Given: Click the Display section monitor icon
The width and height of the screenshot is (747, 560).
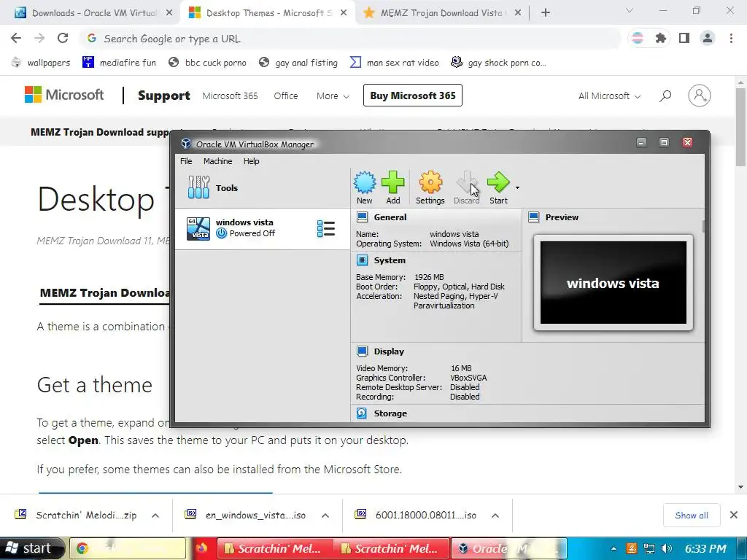Looking at the screenshot, I should coord(362,351).
